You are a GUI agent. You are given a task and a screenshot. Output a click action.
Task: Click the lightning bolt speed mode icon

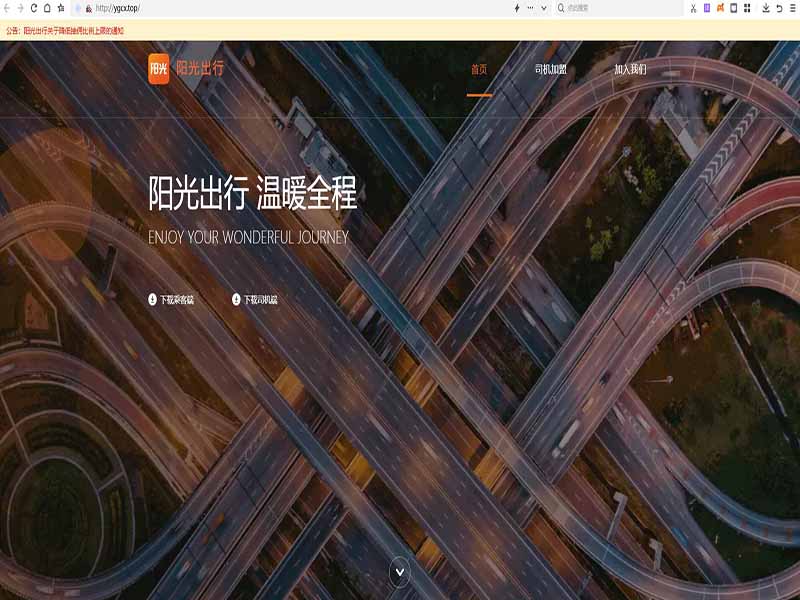tap(517, 8)
